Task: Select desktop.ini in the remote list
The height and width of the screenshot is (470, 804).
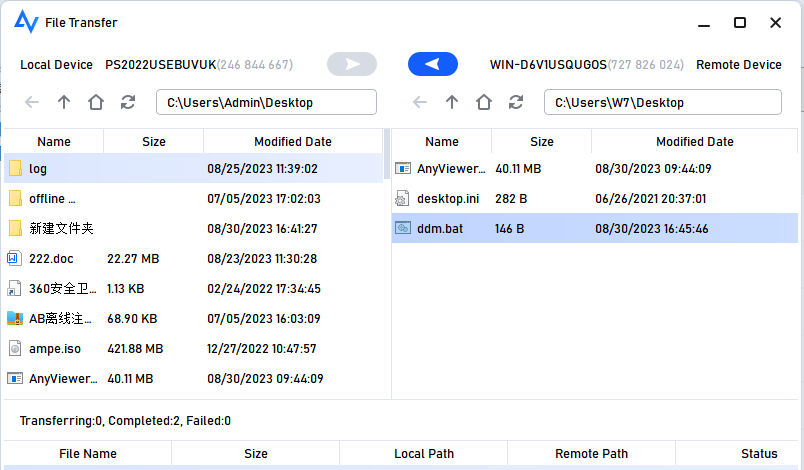Action: point(447,199)
